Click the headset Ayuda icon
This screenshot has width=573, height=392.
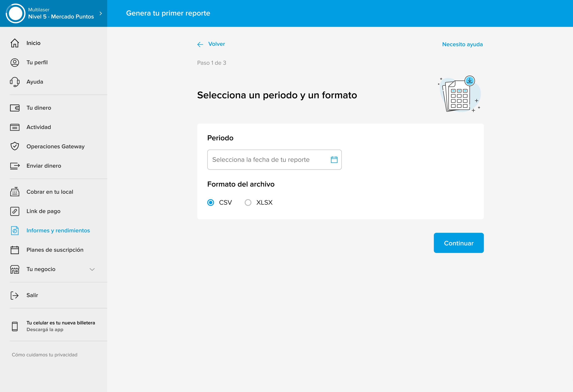click(15, 82)
